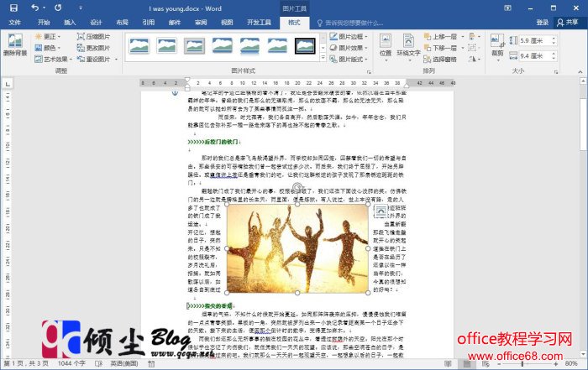Open the undo history dropdown arrow
Viewport: 588px width, 370px height.
tap(45, 8)
